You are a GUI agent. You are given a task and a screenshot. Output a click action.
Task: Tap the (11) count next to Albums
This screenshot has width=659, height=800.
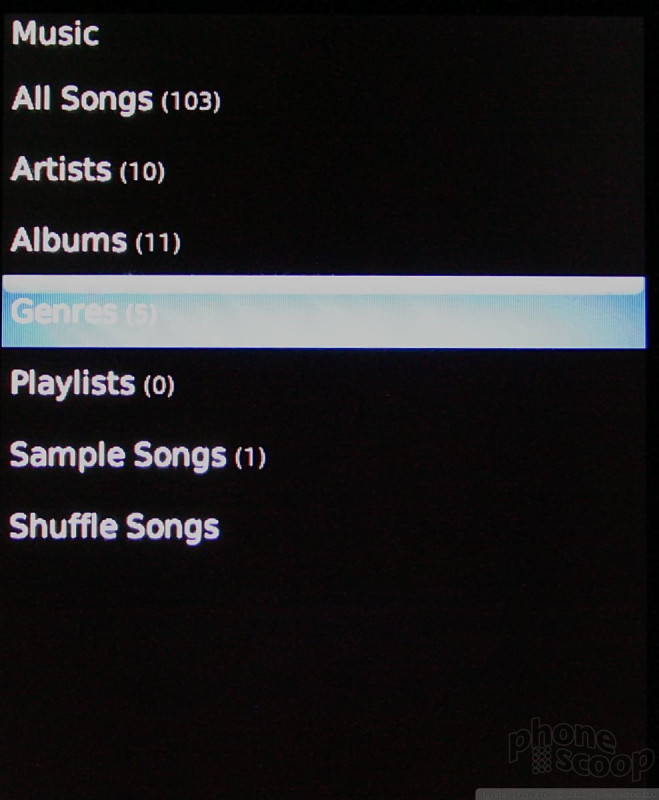tap(158, 242)
